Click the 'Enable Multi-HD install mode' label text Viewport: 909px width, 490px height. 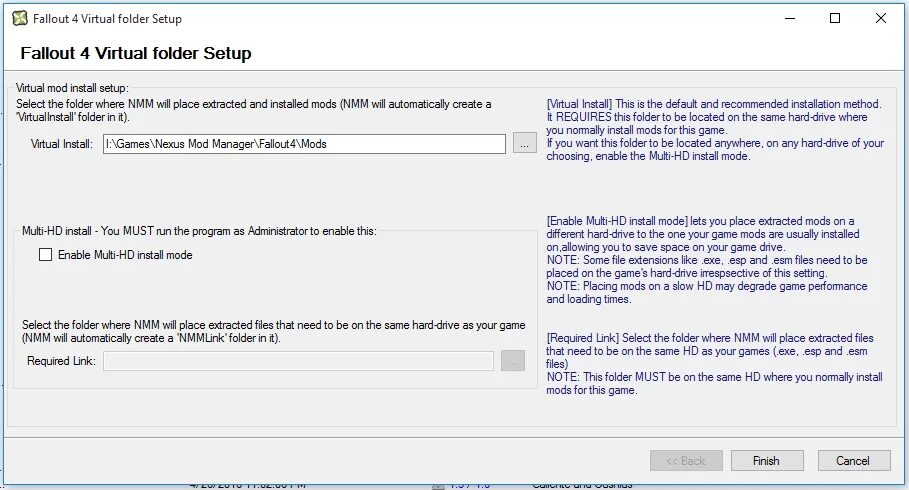[125, 255]
